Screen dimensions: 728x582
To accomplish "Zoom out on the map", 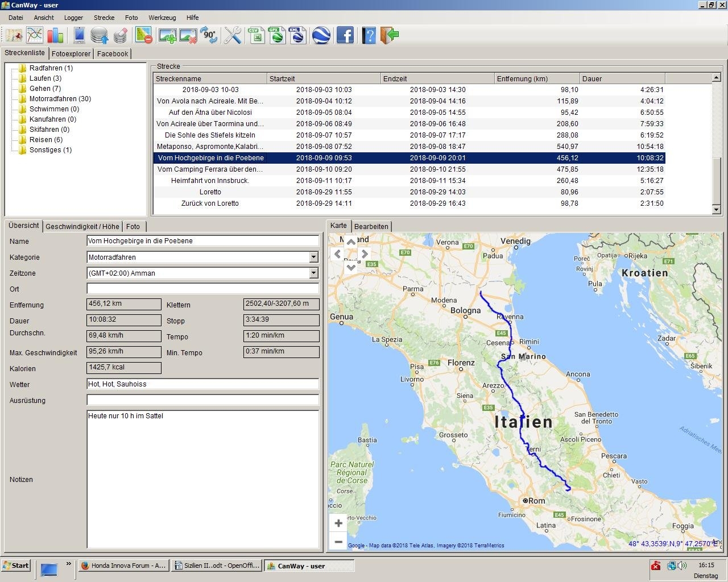I will pos(338,542).
